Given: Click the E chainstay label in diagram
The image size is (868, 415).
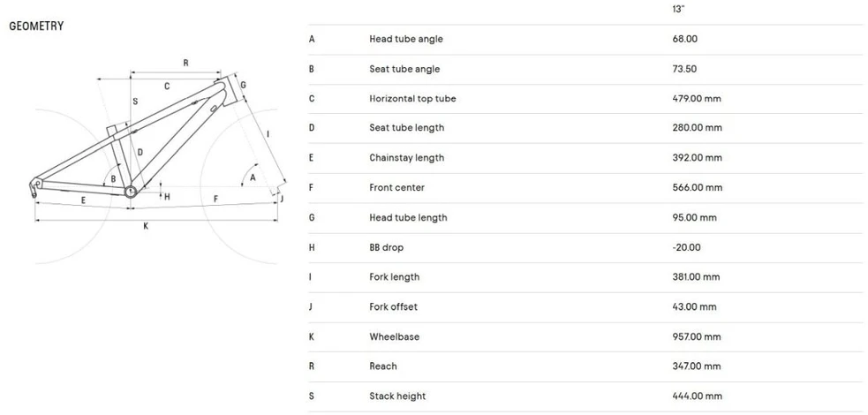Looking at the screenshot, I should pos(84,200).
